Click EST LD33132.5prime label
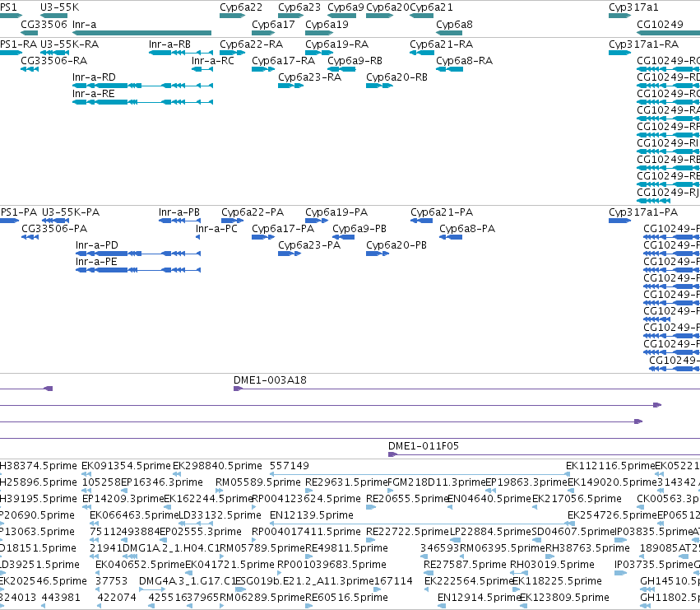This screenshot has height=610, width=700. click(220, 515)
